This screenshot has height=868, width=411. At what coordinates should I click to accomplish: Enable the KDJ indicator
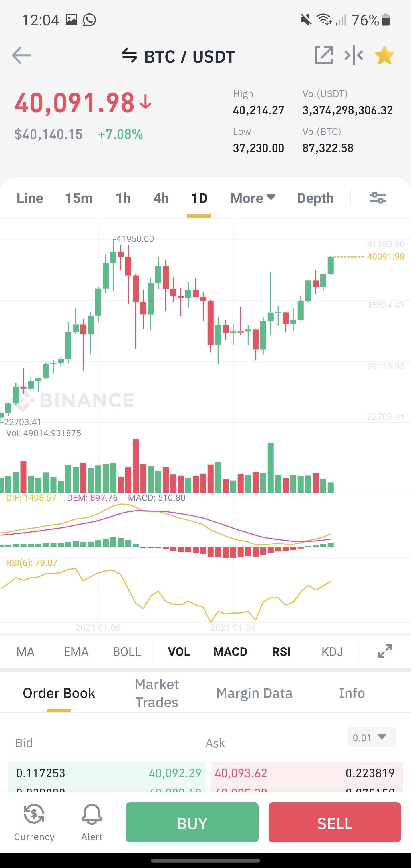[x=332, y=652]
